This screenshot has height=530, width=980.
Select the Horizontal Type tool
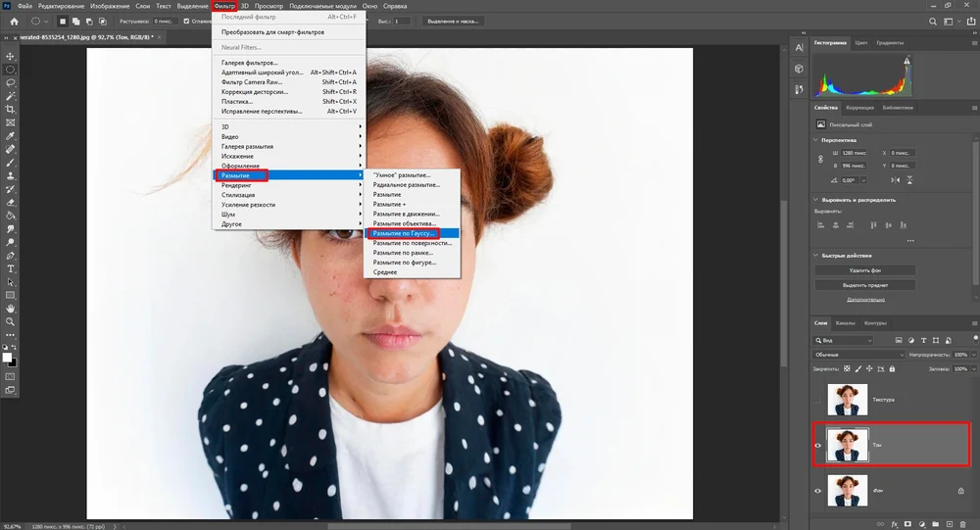coord(10,268)
